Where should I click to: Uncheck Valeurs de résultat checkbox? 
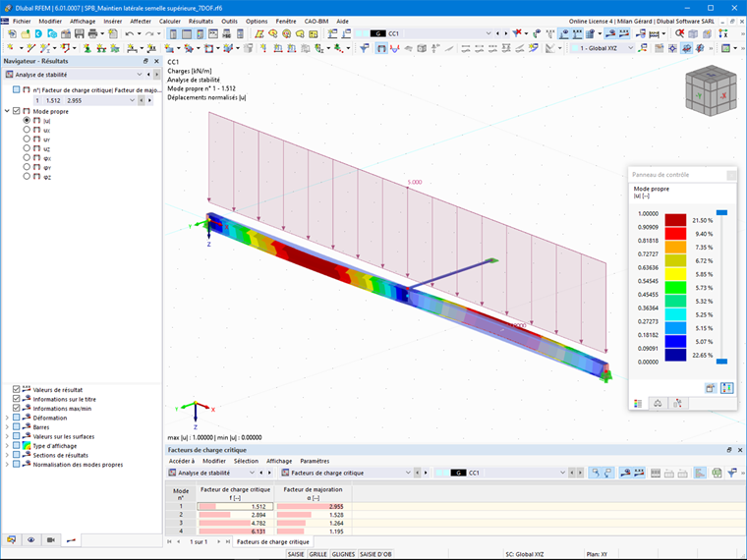(x=17, y=389)
